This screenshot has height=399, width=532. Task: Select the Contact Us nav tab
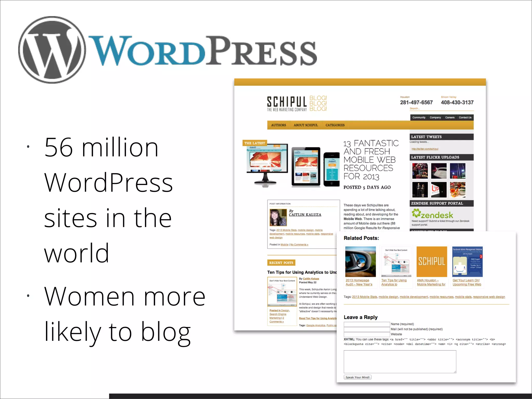[465, 117]
